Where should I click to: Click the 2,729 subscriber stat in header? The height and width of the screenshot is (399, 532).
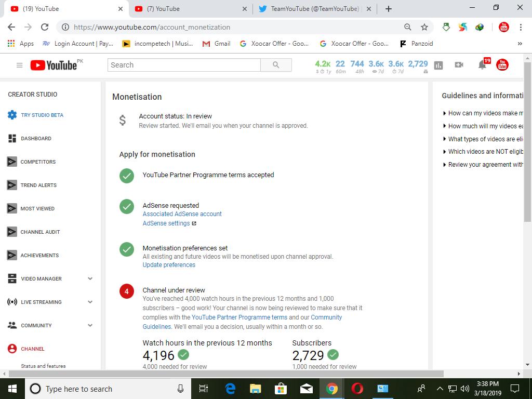click(418, 66)
